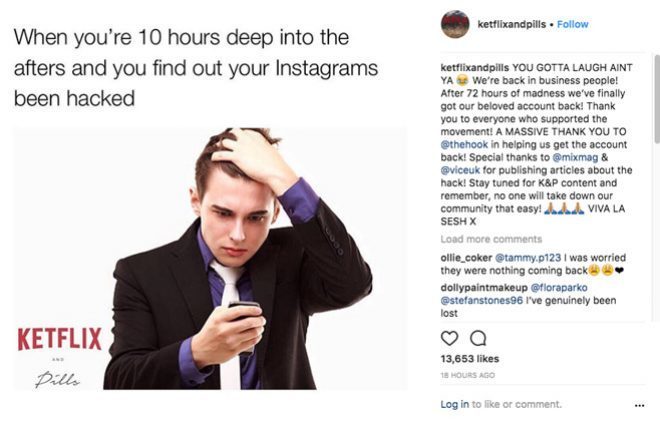Open ketflixandpills username in header

pyautogui.click(x=511, y=24)
